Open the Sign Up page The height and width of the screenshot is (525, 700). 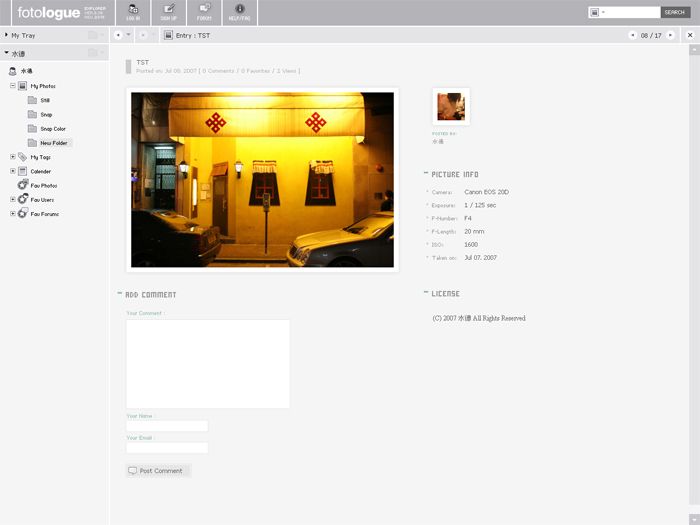tap(169, 12)
